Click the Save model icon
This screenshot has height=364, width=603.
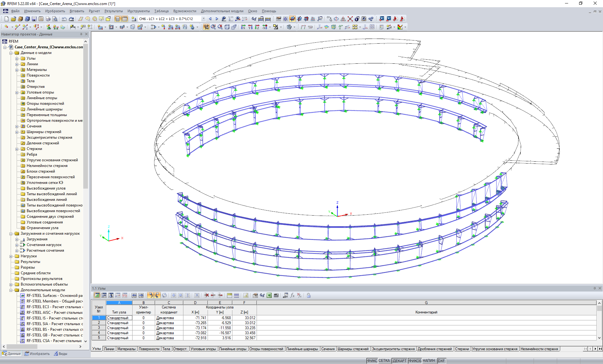coord(34,19)
